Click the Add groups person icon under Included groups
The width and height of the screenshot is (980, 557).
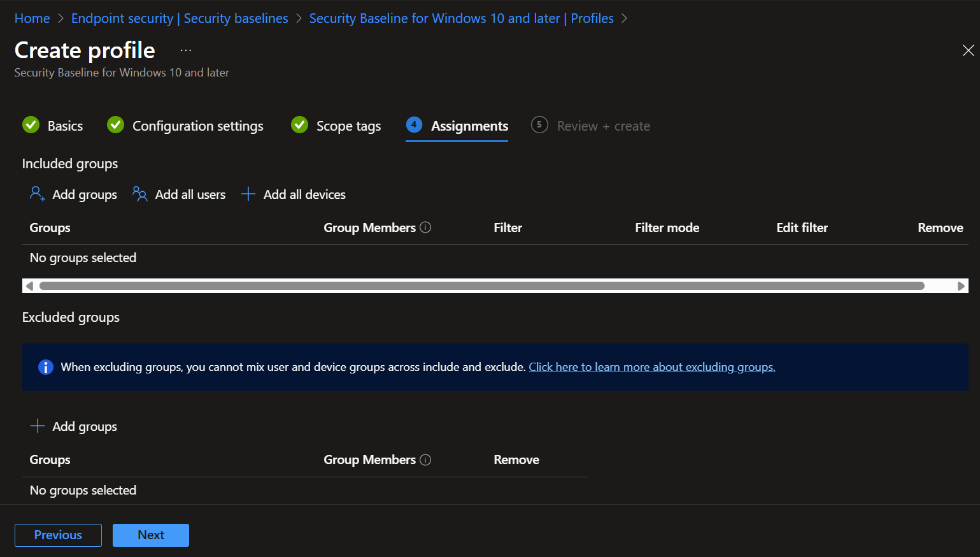(38, 194)
